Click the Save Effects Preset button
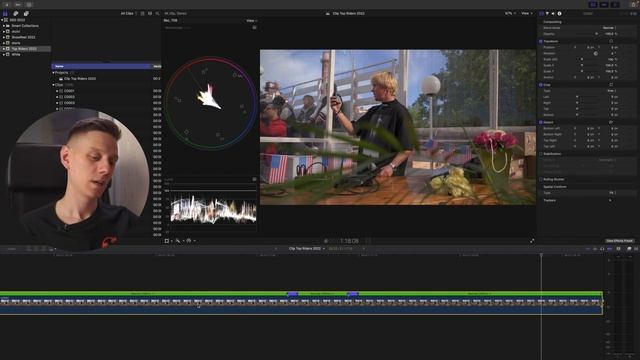The width and height of the screenshot is (640, 360). click(x=619, y=241)
